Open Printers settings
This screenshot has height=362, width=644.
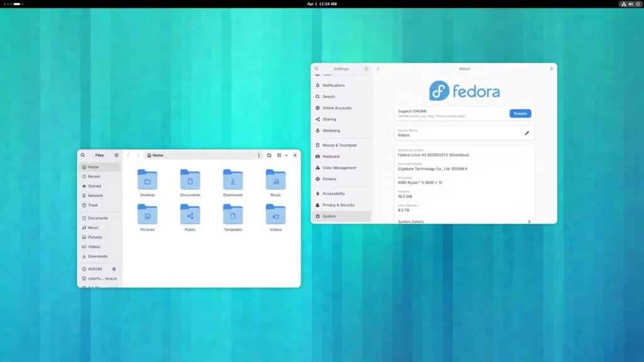tap(341, 179)
